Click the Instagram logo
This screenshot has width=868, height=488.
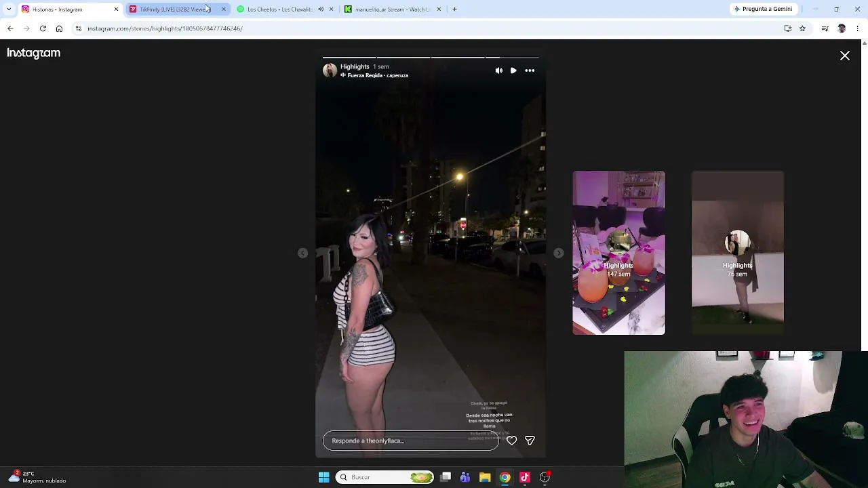pyautogui.click(x=33, y=53)
